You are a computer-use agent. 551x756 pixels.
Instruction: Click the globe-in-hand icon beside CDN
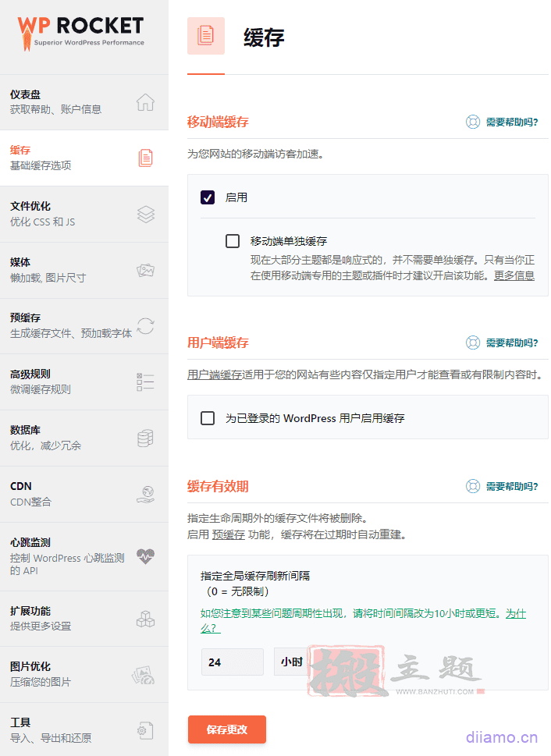[145, 494]
